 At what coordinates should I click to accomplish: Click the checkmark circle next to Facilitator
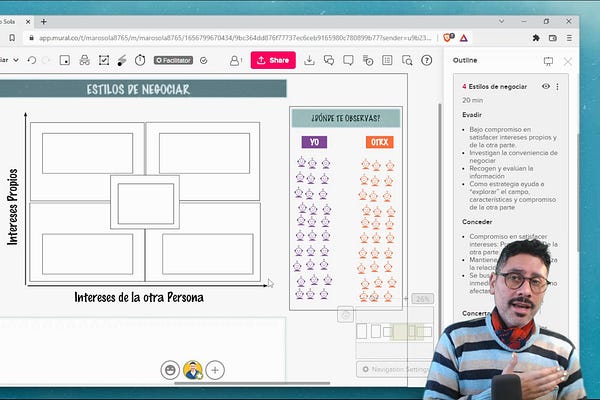pyautogui.click(x=204, y=60)
